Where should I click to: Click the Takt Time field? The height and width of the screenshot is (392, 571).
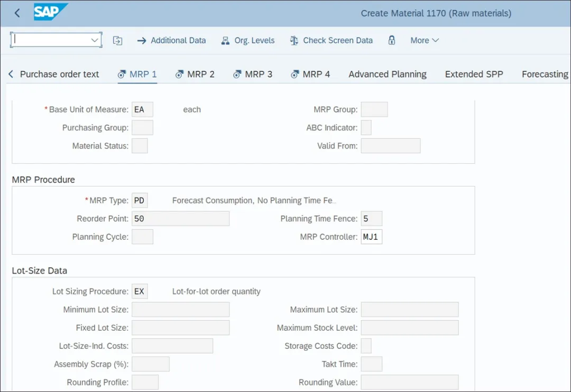tap(372, 365)
